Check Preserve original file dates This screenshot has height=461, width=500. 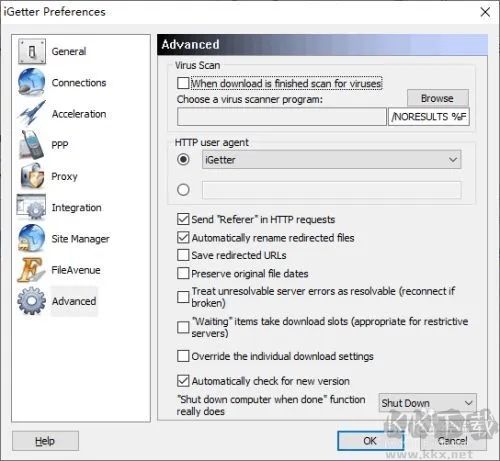183,273
